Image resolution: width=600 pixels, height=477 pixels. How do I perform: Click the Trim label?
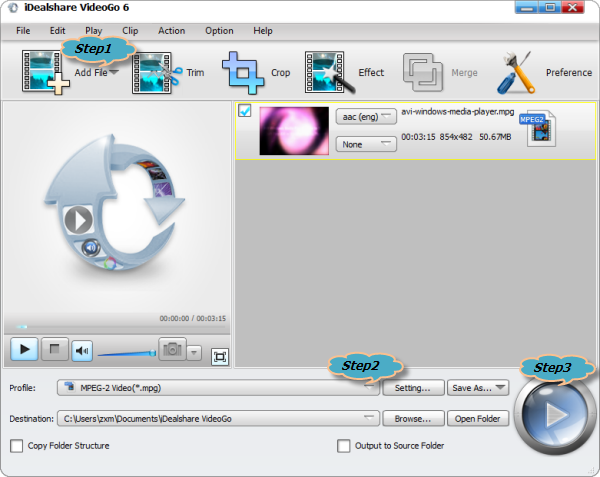(195, 73)
